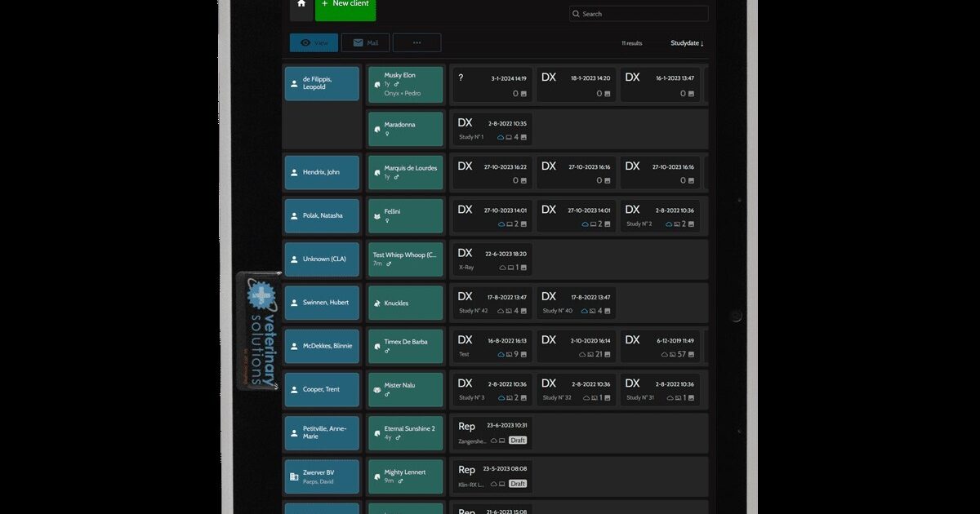Click the home icon button
Screen dimensions: 980x514
(x=301, y=5)
